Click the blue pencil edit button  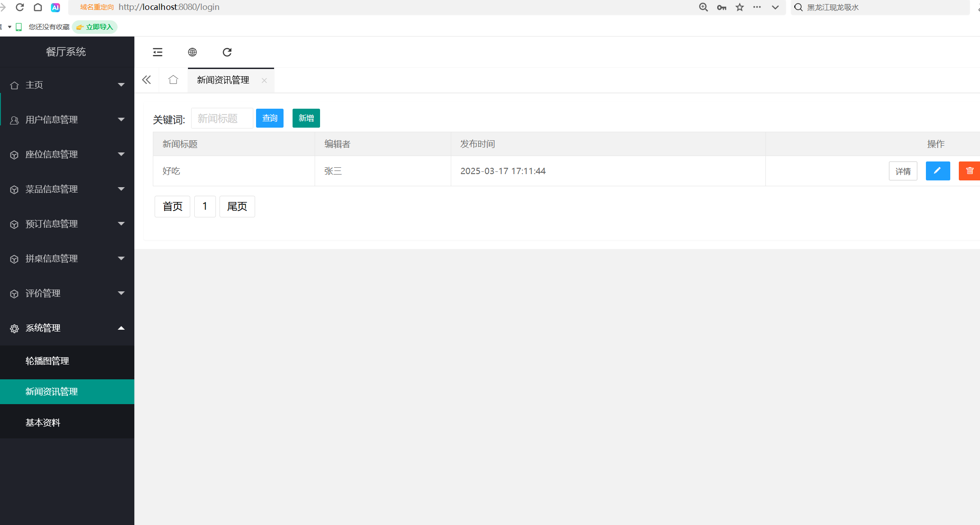coord(938,171)
